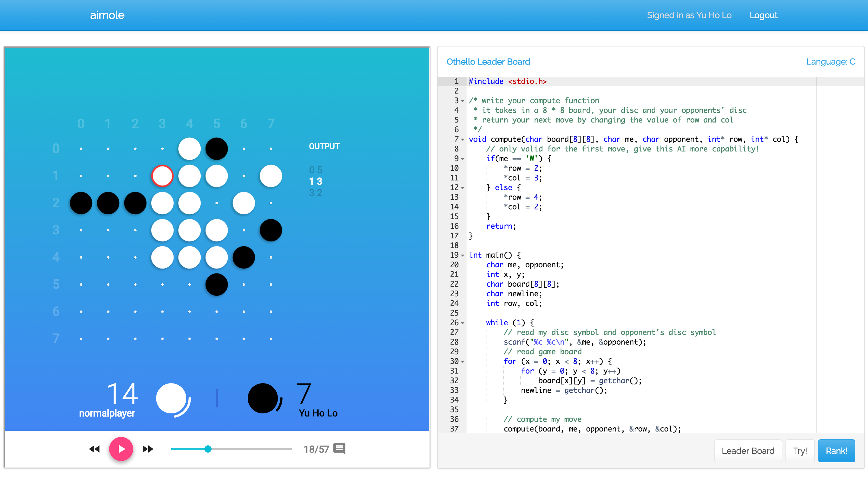Open the Leader Board button
868x484 pixels.
(748, 451)
